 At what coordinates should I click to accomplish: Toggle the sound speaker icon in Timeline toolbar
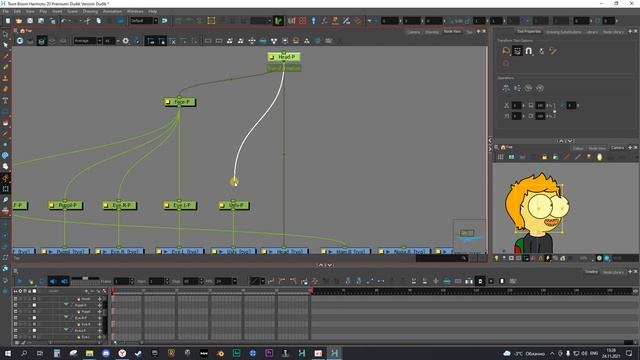click(53, 281)
